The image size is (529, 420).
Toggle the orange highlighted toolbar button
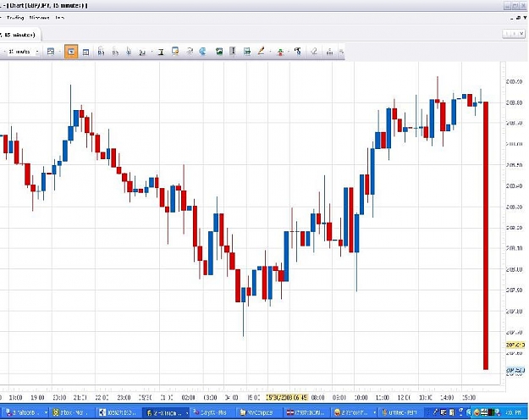pyautogui.click(x=71, y=52)
